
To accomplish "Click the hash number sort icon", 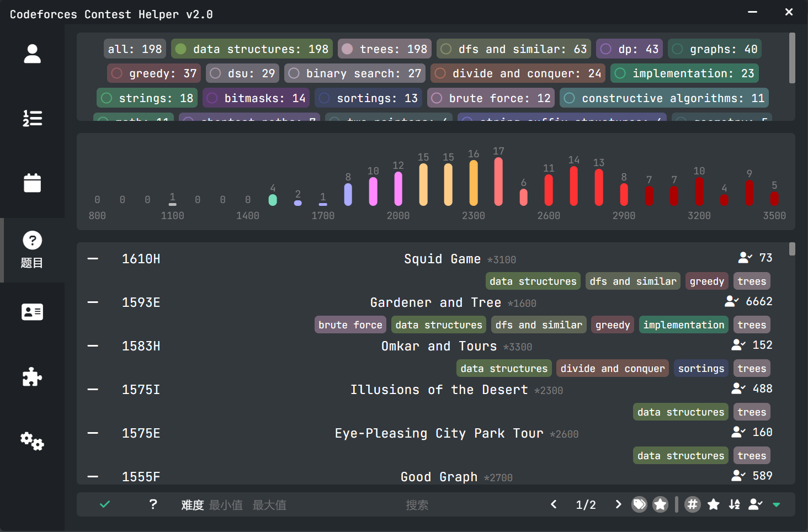I will click(x=692, y=504).
